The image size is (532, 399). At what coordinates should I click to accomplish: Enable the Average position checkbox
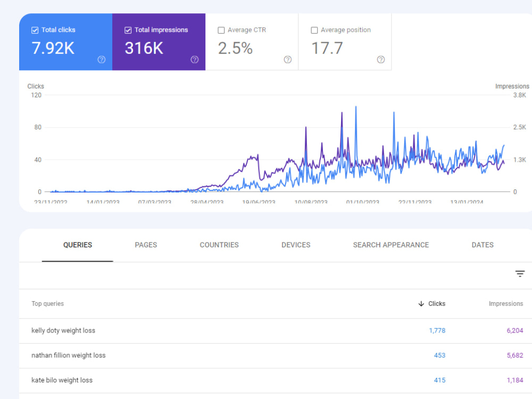314,30
